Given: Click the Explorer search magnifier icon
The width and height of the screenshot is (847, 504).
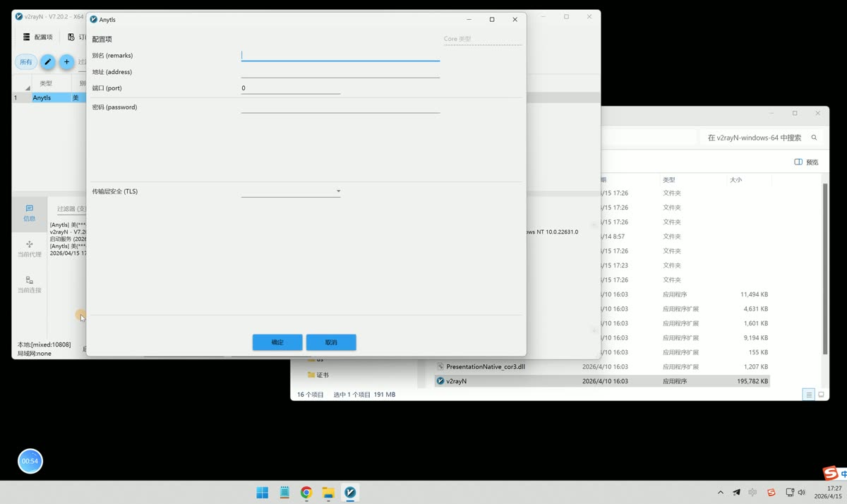Looking at the screenshot, I should point(814,138).
